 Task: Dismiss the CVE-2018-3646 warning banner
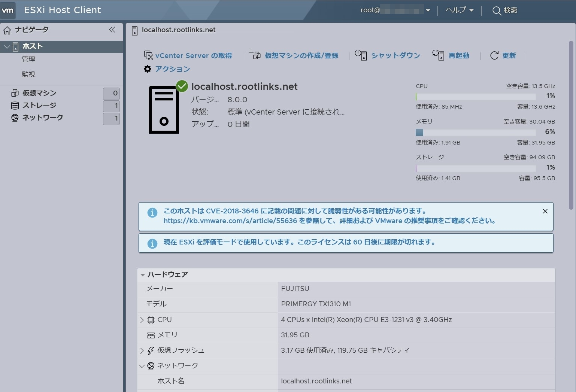[545, 211]
